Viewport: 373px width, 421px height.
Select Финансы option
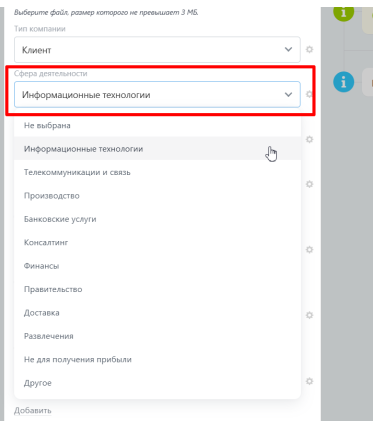(x=157, y=266)
